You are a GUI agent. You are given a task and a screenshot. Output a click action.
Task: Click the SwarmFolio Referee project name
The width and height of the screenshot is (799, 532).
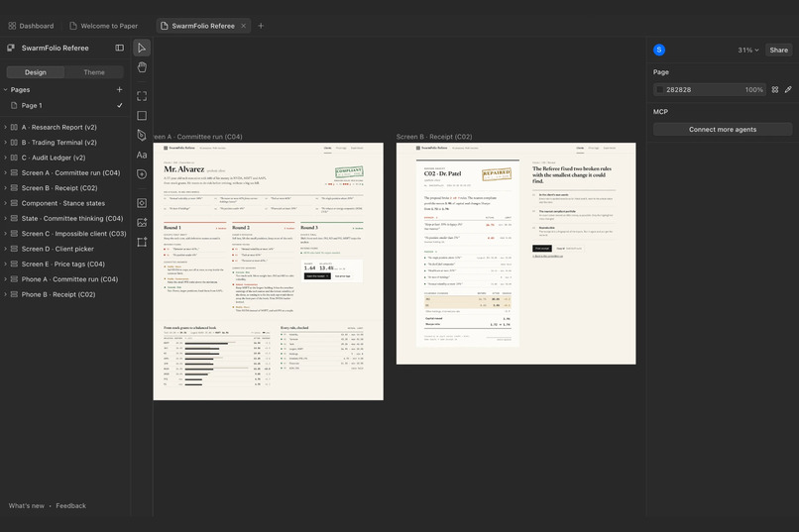tap(56, 48)
